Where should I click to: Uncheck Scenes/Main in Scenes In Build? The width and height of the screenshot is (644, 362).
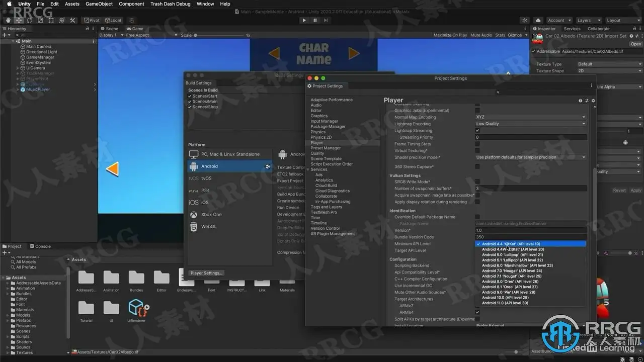[190, 102]
